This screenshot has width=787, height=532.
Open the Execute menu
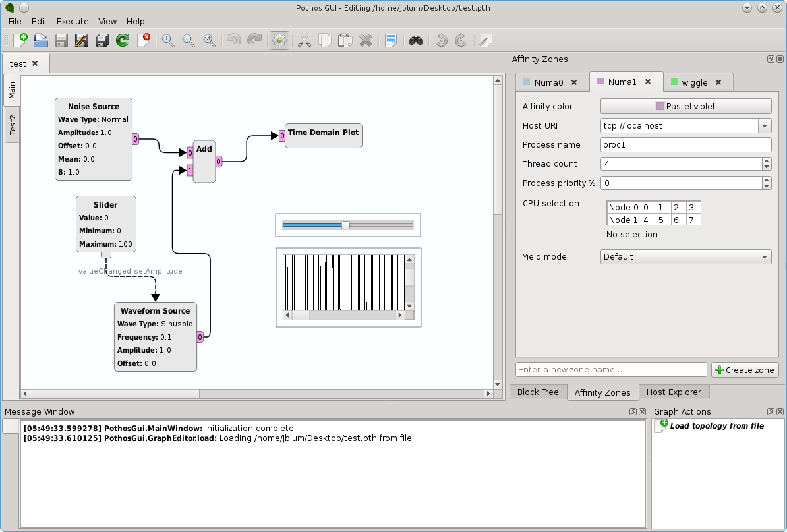(x=73, y=22)
